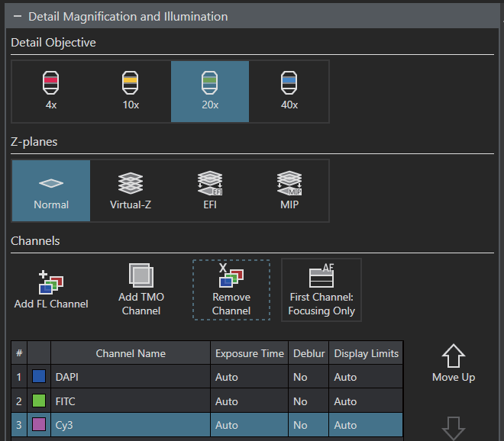Screen dimensions: 504x441
Task: Remove the selected channel
Action: pyautogui.click(x=231, y=289)
